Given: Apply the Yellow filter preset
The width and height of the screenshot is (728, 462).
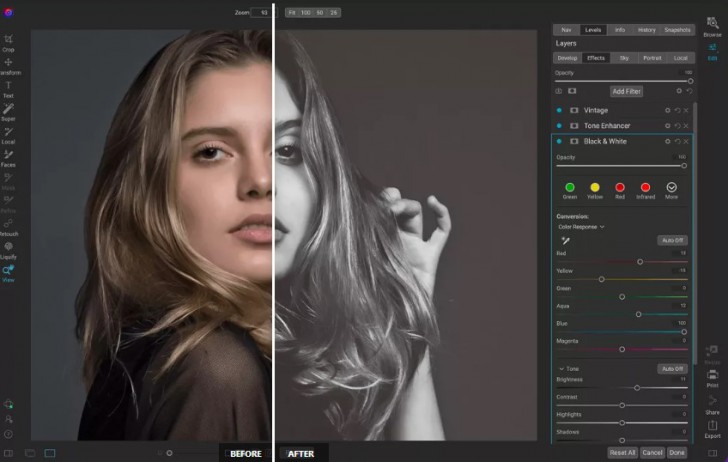Looking at the screenshot, I should [595, 190].
